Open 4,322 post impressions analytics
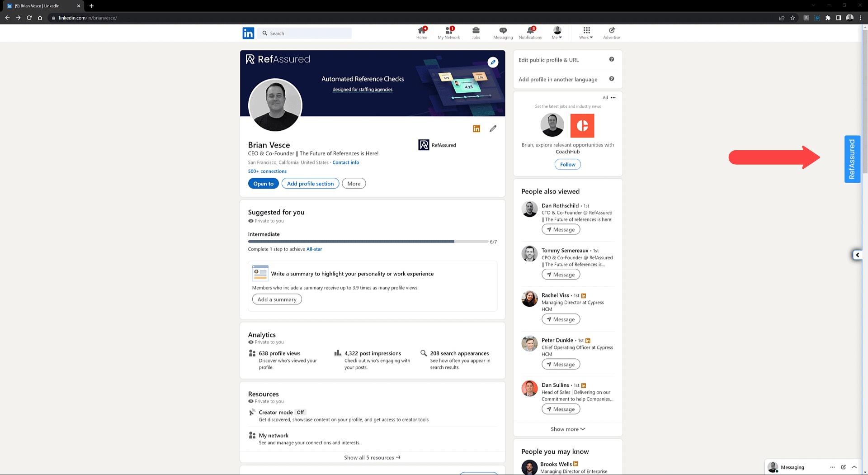 373,353
